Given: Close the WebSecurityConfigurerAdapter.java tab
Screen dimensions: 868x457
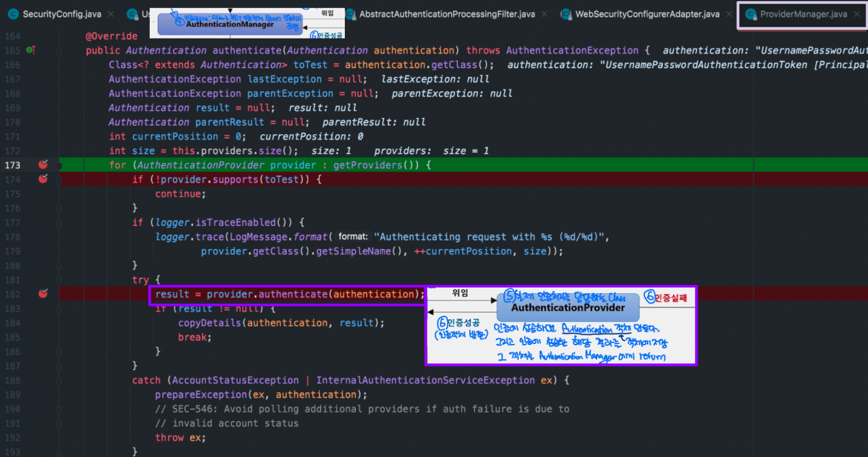Looking at the screenshot, I should point(729,14).
